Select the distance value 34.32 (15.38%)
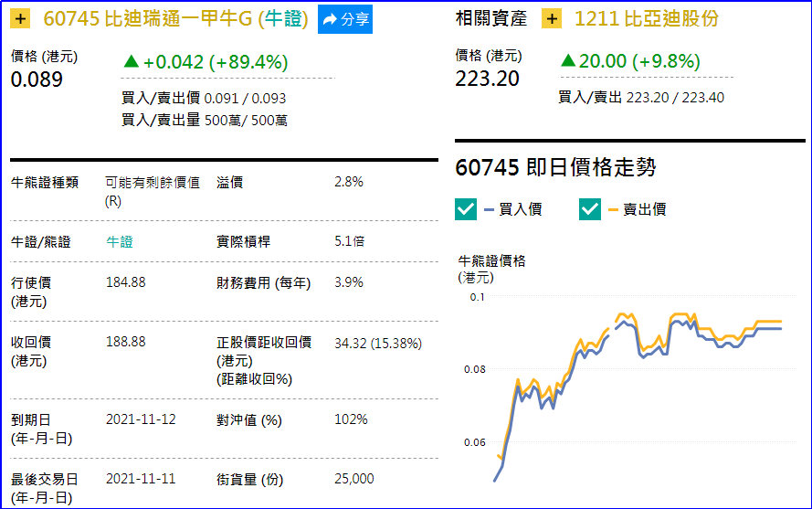Image resolution: width=812 pixels, height=509 pixels. click(x=378, y=343)
